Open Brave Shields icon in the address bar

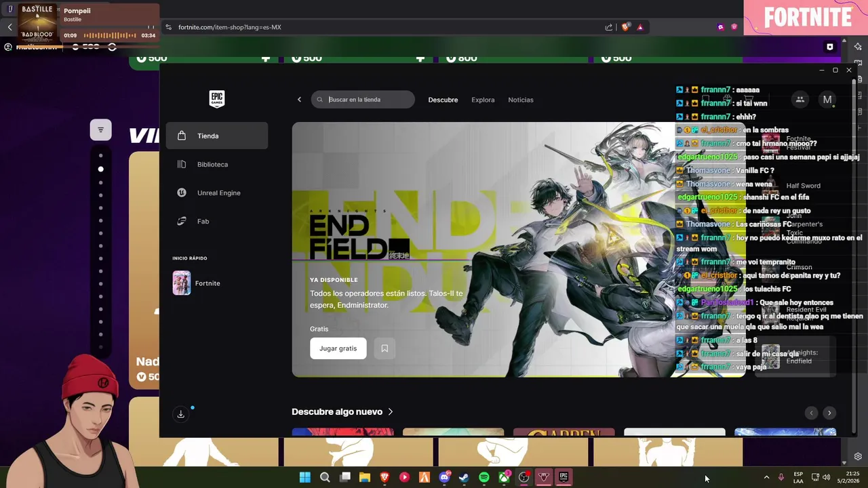pyautogui.click(x=626, y=27)
